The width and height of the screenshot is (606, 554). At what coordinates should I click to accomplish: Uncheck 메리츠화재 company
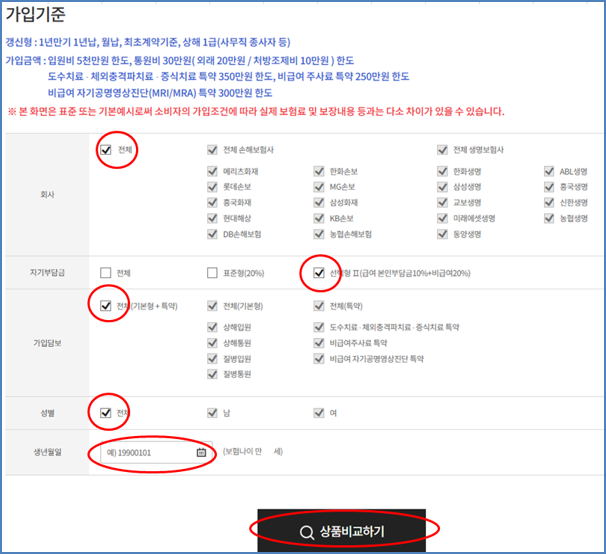(212, 171)
